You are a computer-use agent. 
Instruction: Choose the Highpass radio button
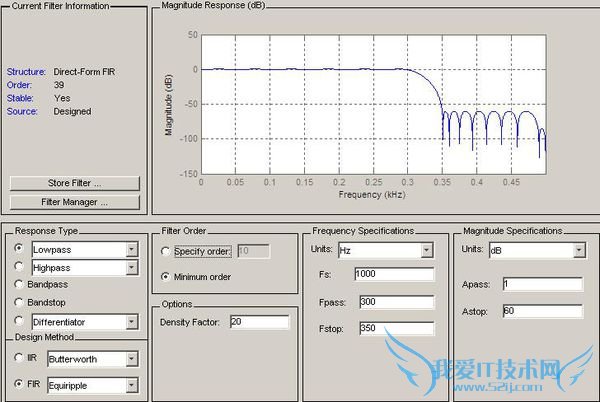(18, 267)
